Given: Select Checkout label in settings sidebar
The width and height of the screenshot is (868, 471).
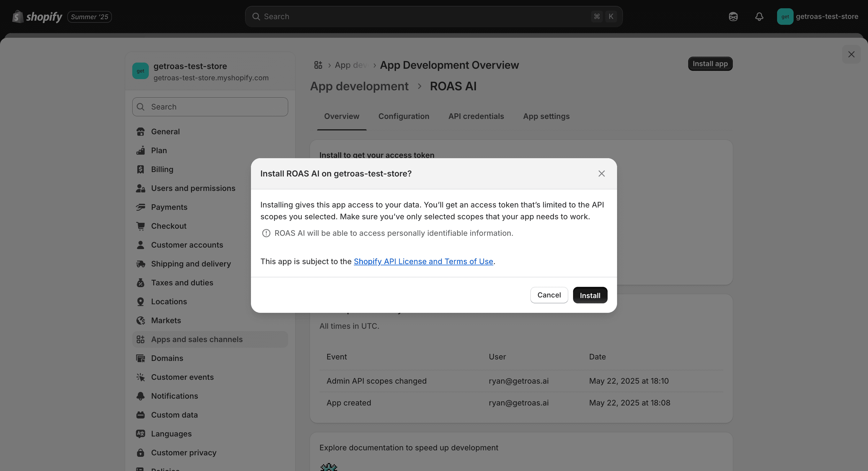Looking at the screenshot, I should coord(169,226).
